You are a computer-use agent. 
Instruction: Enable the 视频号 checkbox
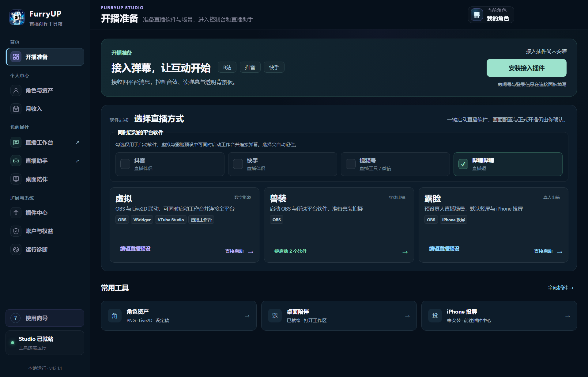[x=351, y=164]
